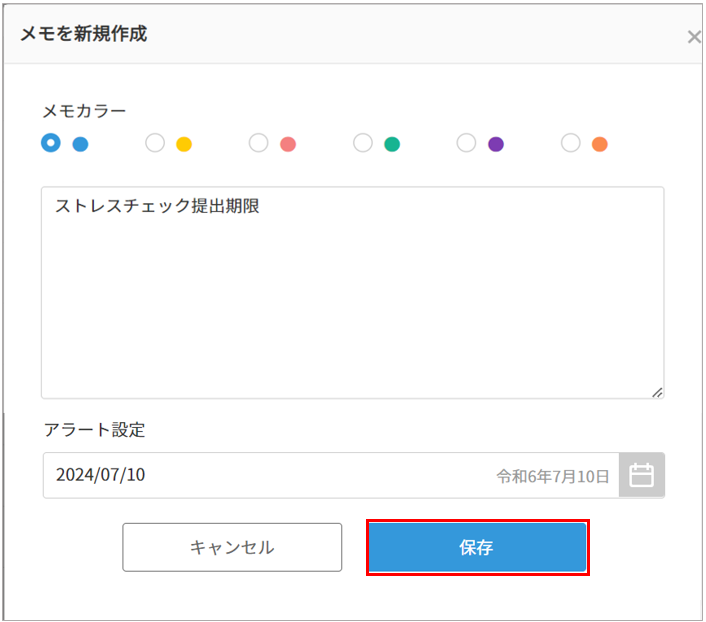Choose the purple memo color radio button
The width and height of the screenshot is (706, 622).
tap(466, 143)
